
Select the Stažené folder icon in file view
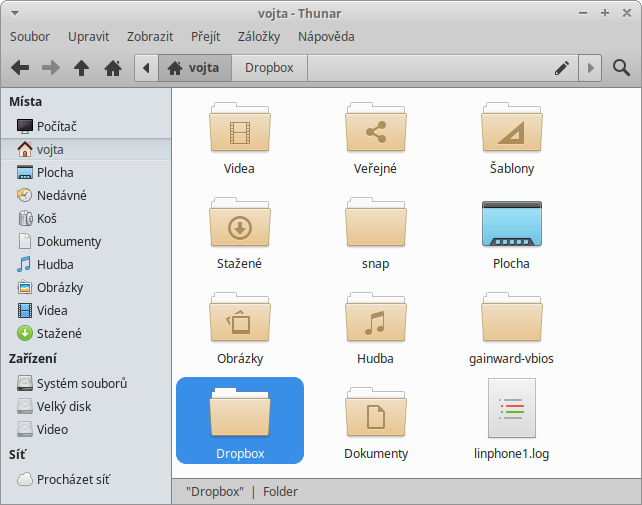click(240, 223)
